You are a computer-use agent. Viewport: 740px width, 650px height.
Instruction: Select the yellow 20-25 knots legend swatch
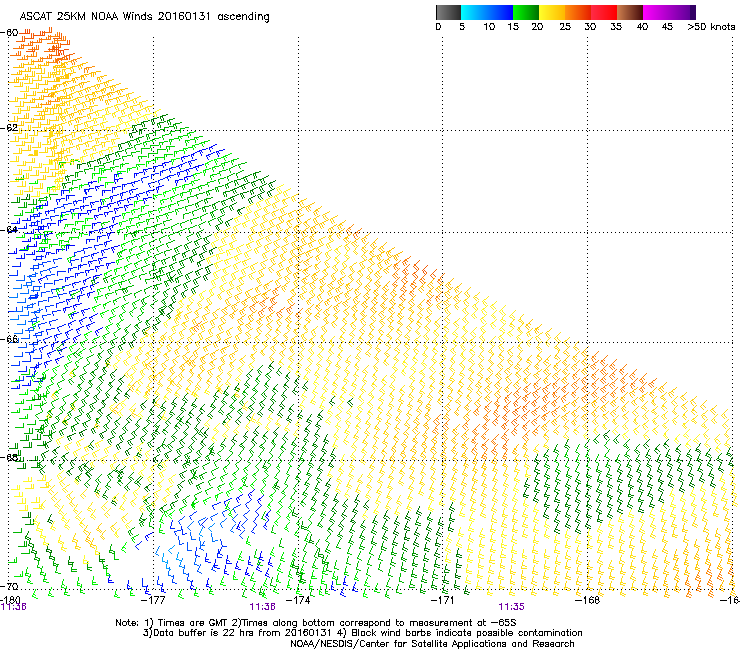(x=552, y=12)
